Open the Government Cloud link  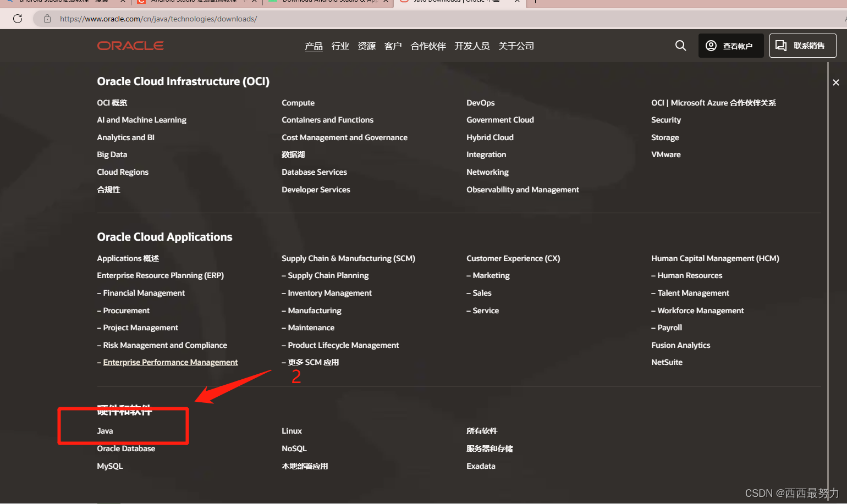coord(500,120)
